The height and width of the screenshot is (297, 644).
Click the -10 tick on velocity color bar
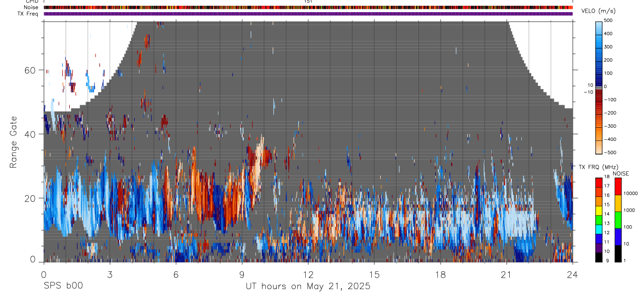point(588,92)
